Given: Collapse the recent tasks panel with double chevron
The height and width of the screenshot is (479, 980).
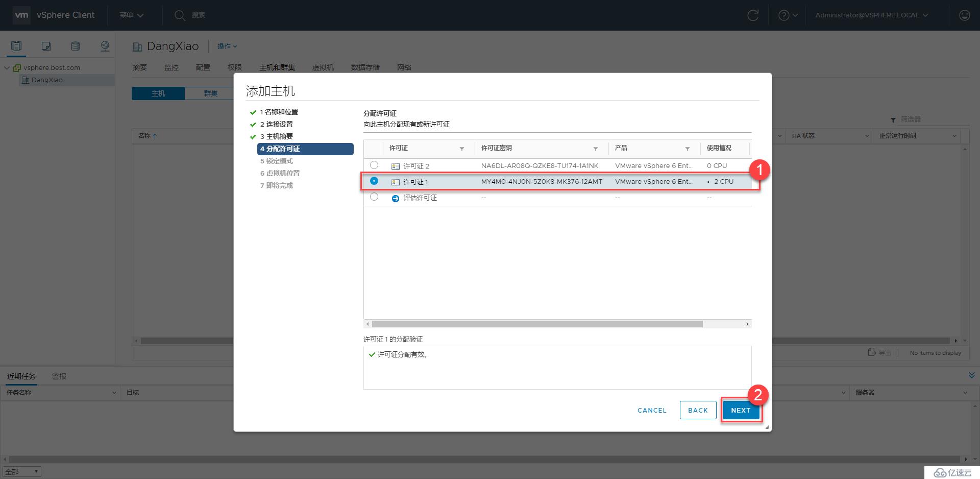Looking at the screenshot, I should click(971, 375).
